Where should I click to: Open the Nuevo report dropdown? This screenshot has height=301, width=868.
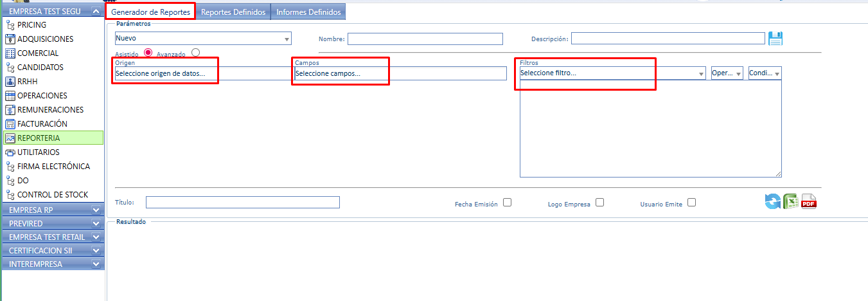(x=202, y=39)
